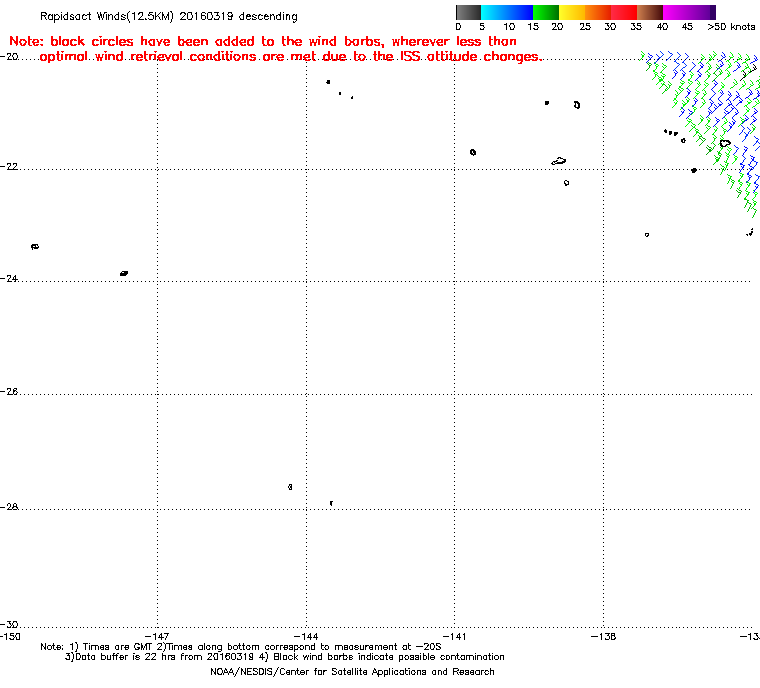Viewport: 760px width, 688px height.
Task: Select the 'Data buffer is 22 hrs' footnote line
Action: [285, 657]
